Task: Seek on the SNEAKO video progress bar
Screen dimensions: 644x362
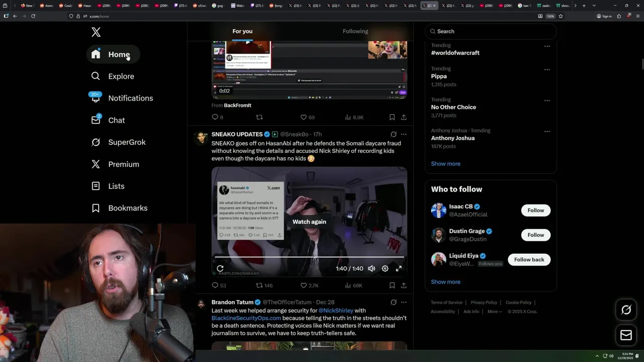Action: pos(309,257)
